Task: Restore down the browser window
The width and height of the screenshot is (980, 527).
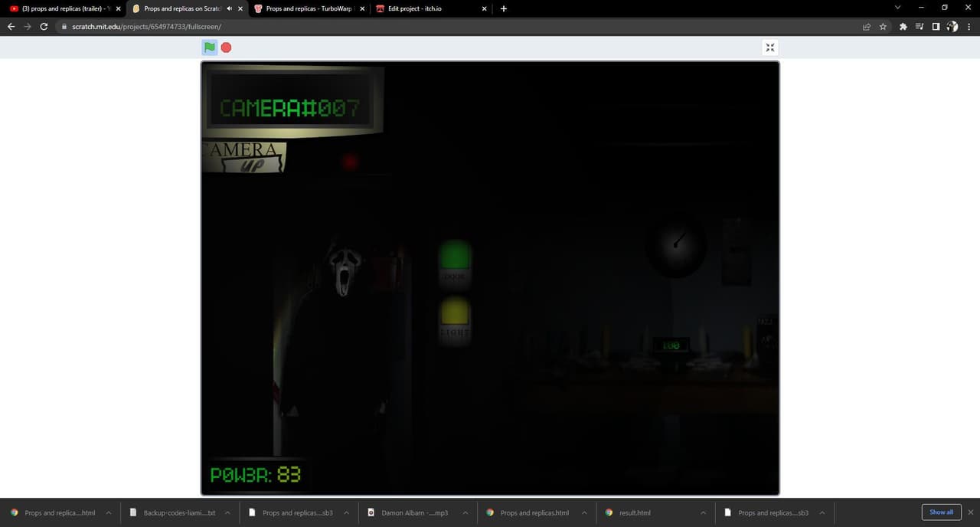Action: 944,8
